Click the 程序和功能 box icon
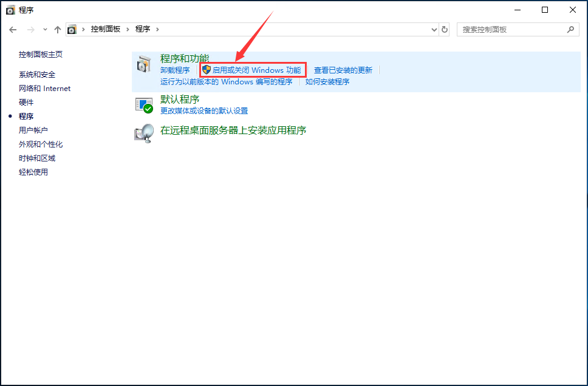This screenshot has height=386, width=588. coord(144,64)
